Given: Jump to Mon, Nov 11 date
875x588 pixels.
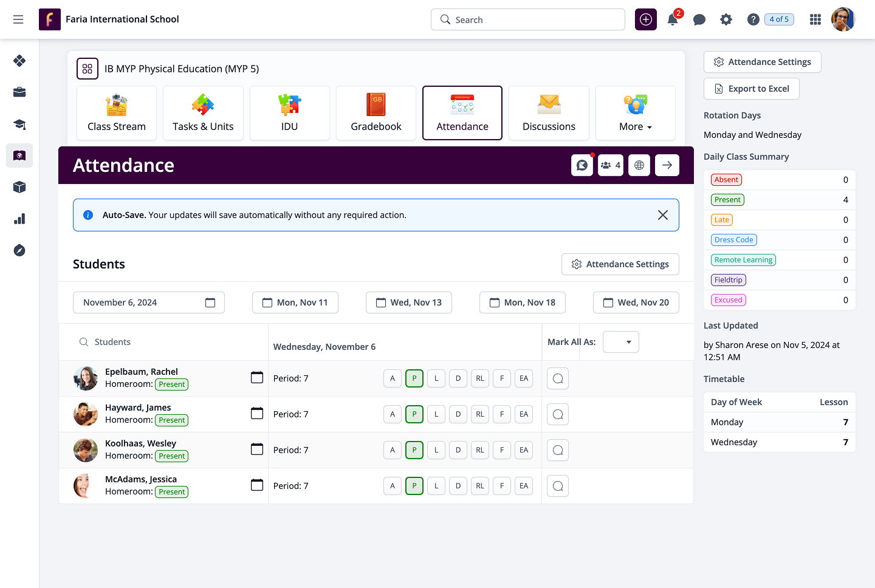Looking at the screenshot, I should (295, 303).
